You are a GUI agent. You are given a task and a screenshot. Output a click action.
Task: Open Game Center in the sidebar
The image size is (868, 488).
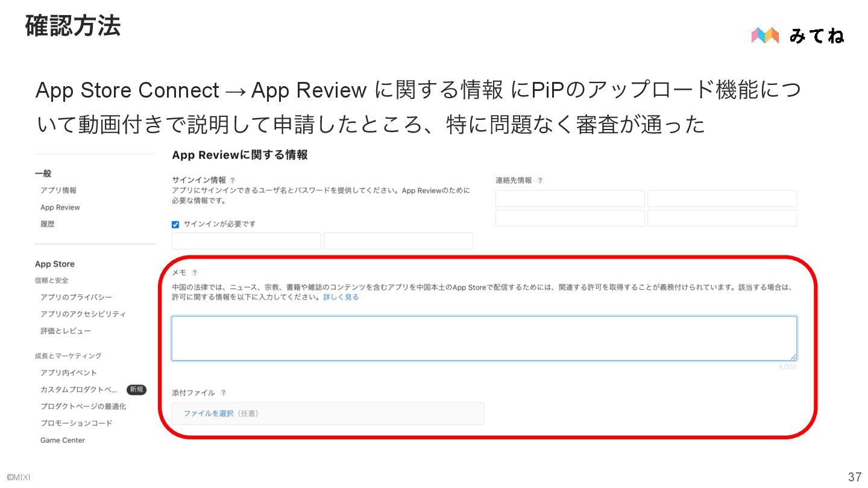[63, 440]
